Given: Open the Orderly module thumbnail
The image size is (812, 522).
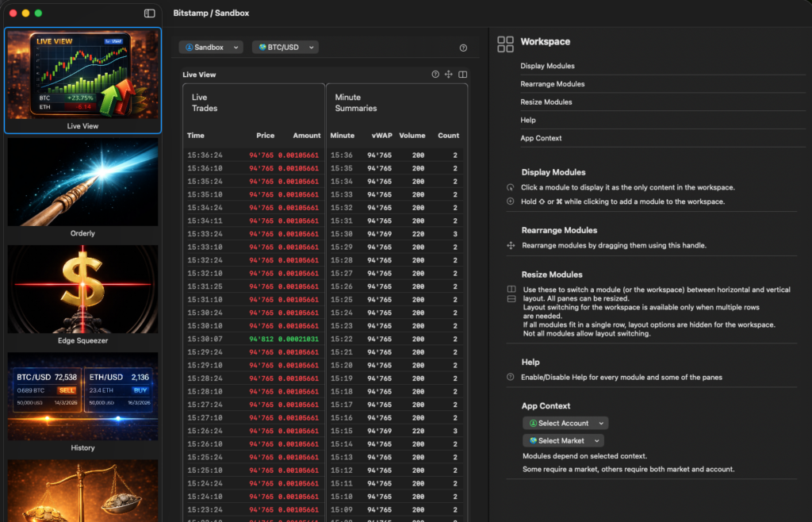Looking at the screenshot, I should click(x=82, y=188).
